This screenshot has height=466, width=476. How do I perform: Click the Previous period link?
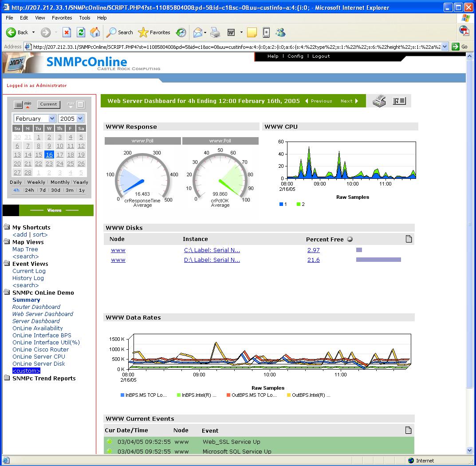[x=319, y=101]
